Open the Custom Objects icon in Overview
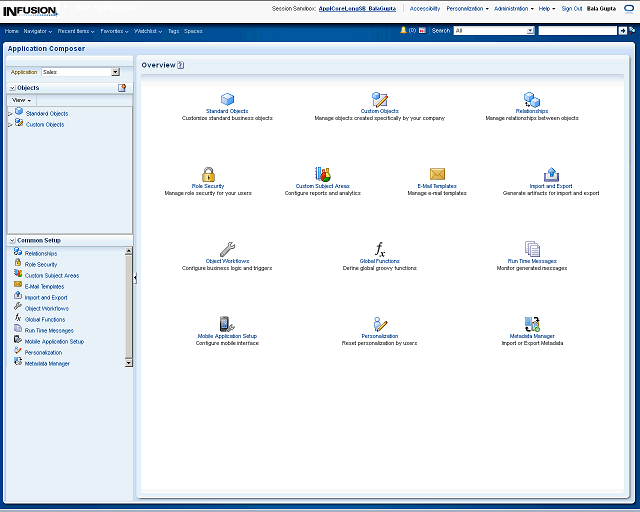This screenshot has height=512, width=640. (x=380, y=99)
